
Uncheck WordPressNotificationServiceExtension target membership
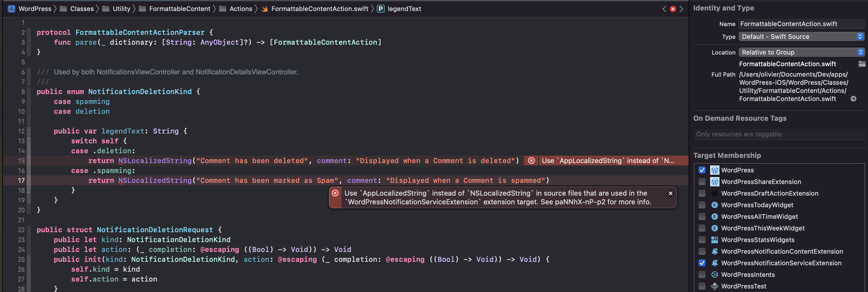(x=702, y=263)
